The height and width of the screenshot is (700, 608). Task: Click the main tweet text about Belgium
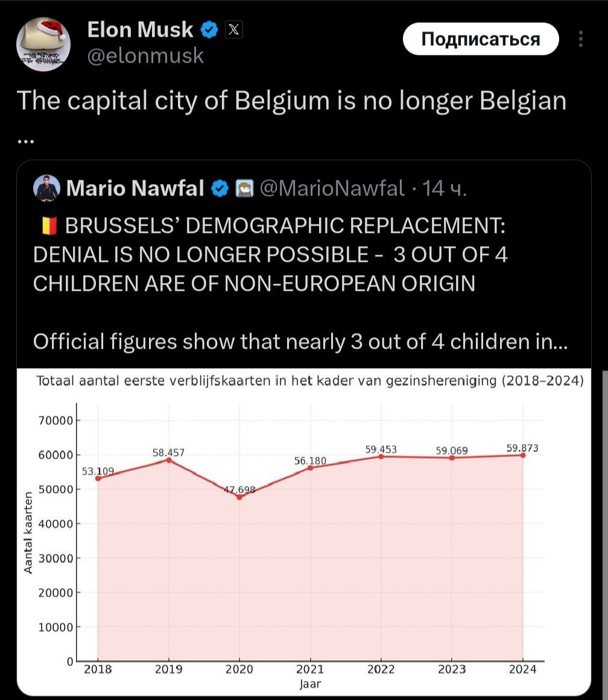click(291, 101)
